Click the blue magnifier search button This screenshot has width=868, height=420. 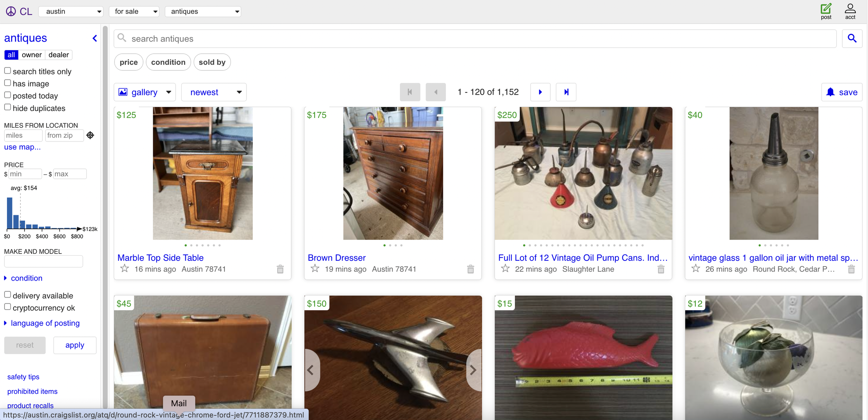pos(852,38)
